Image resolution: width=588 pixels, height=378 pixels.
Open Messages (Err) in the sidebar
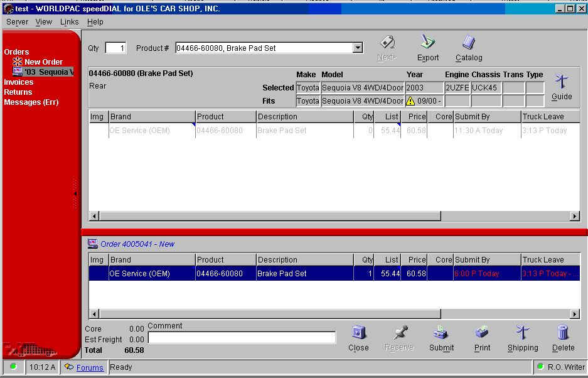31,102
